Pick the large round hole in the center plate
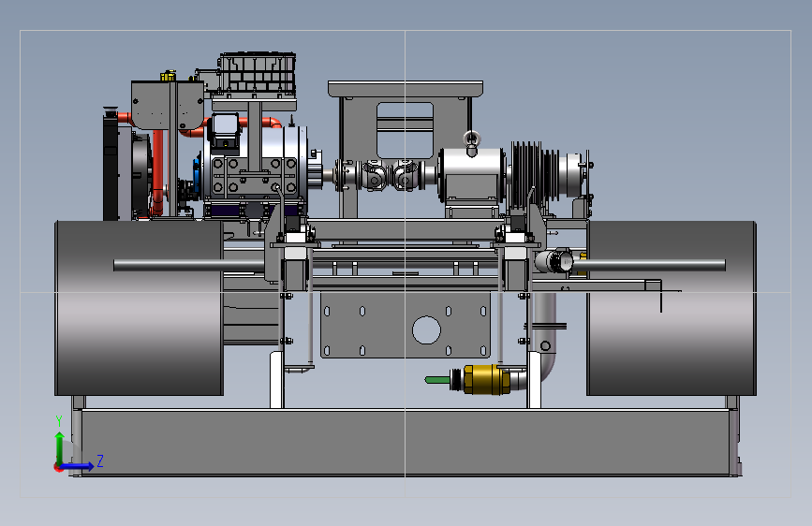Screen dimensions: 812x526 (x=426, y=329)
